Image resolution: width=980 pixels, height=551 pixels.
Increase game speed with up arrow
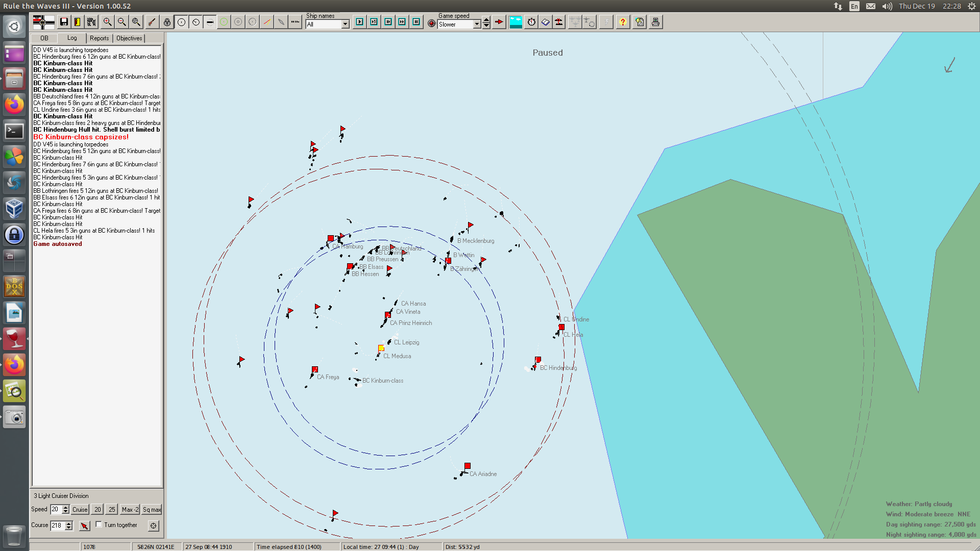pyautogui.click(x=486, y=20)
